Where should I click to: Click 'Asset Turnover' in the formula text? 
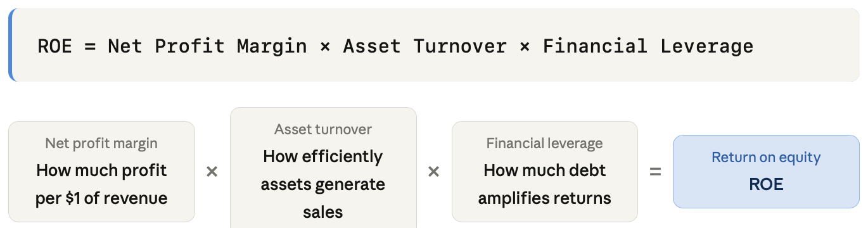pyautogui.click(x=425, y=46)
